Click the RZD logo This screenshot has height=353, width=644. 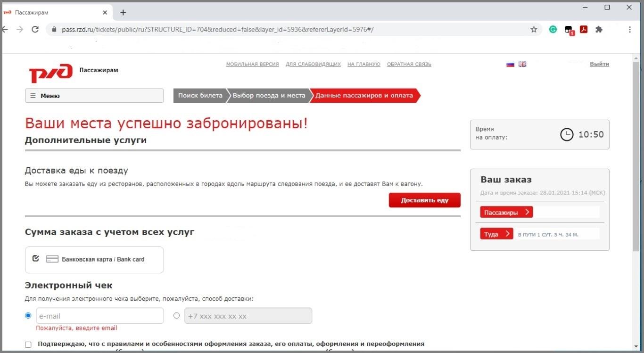click(x=51, y=73)
